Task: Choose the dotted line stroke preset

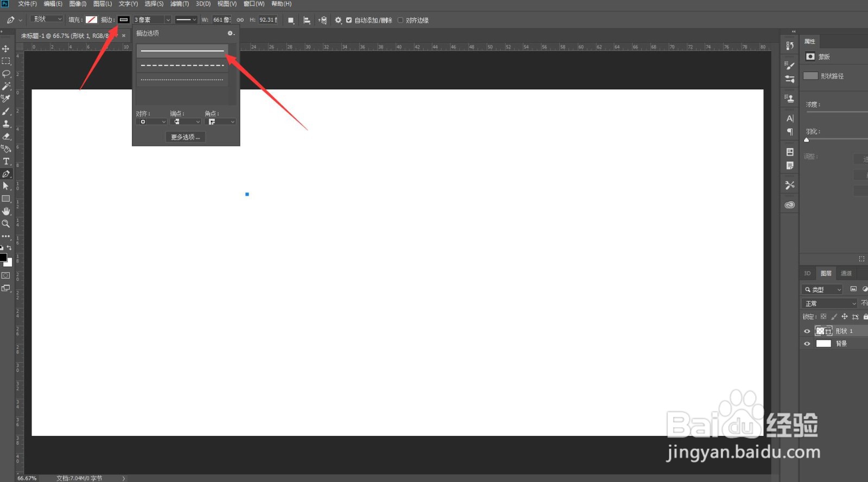Action: [x=182, y=80]
